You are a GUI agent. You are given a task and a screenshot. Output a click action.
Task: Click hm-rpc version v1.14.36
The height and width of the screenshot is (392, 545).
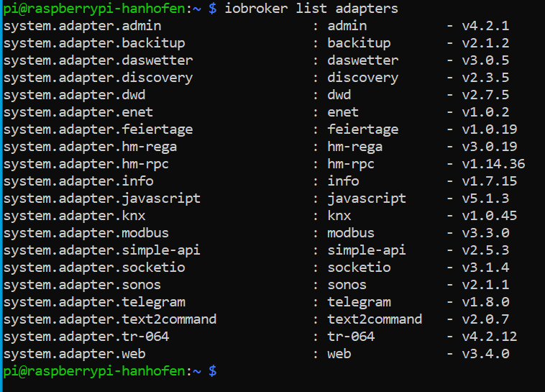coord(493,164)
